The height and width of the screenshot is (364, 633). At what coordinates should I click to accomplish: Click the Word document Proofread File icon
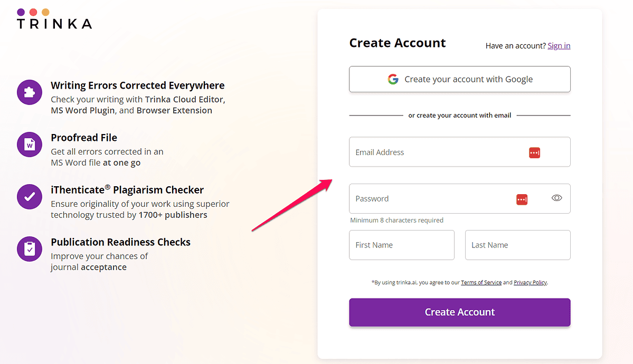(x=30, y=145)
